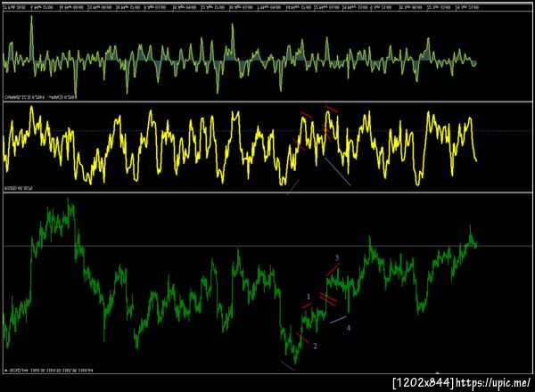The image size is (535, 392).
Task: Click the small triangle beside the GOLD,H4 label
Action: 6,371
